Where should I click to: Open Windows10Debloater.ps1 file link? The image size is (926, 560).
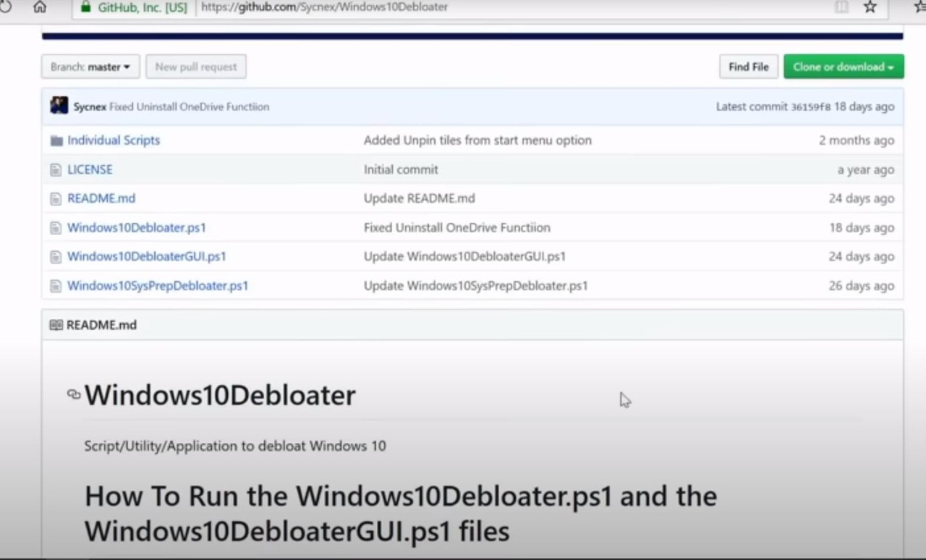pos(137,227)
